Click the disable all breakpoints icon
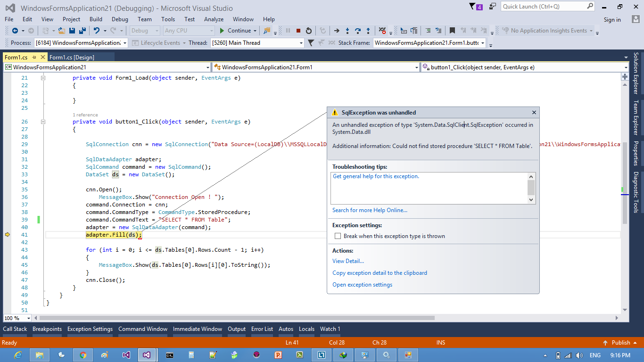 (x=382, y=31)
